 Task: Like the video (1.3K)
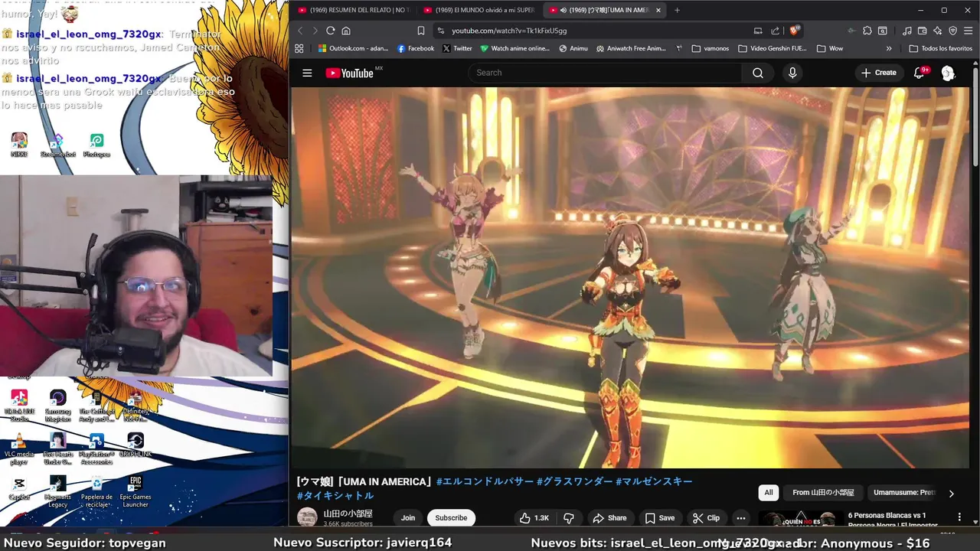(x=534, y=518)
